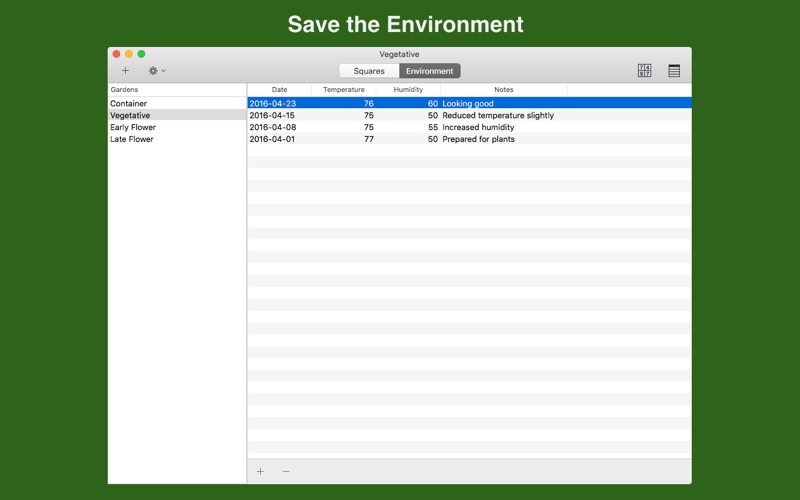Click humidity 50 in 2016-04-15 row
The image size is (800, 500).
[x=433, y=115]
